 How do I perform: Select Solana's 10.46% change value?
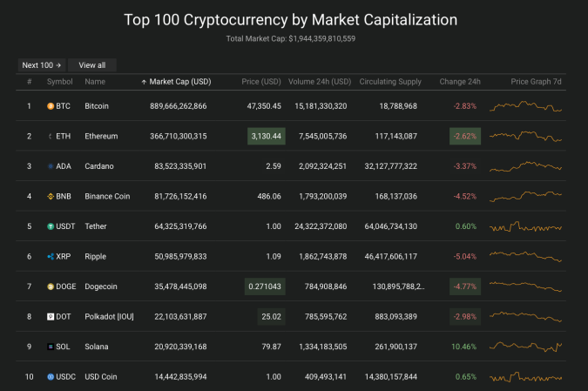click(x=463, y=347)
